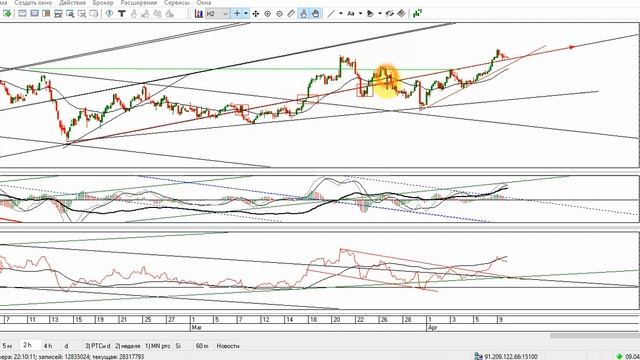Click the grey window copy icon
Image resolution: width=640 pixels, height=360 pixels.
(94, 14)
